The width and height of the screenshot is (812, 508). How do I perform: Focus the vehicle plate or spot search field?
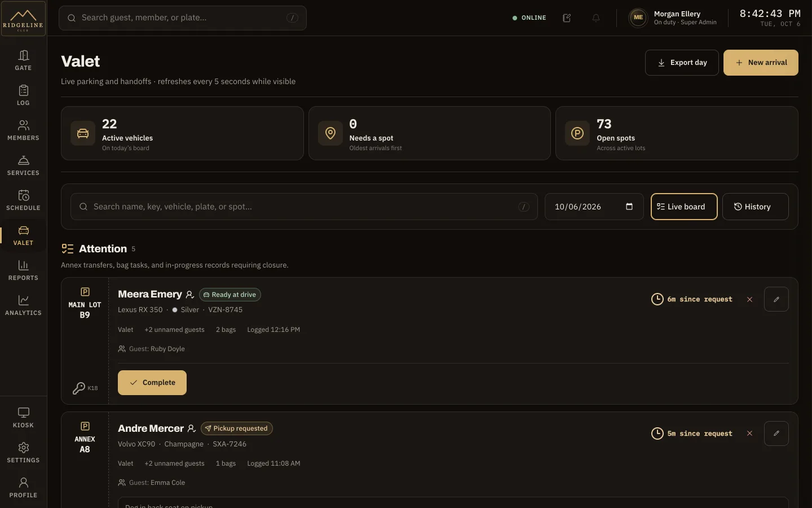click(x=304, y=207)
